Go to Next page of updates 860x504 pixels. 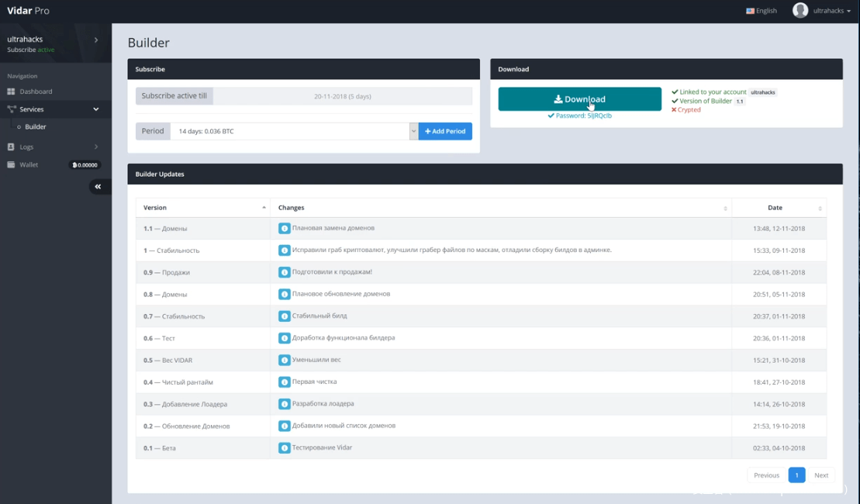[820, 475]
